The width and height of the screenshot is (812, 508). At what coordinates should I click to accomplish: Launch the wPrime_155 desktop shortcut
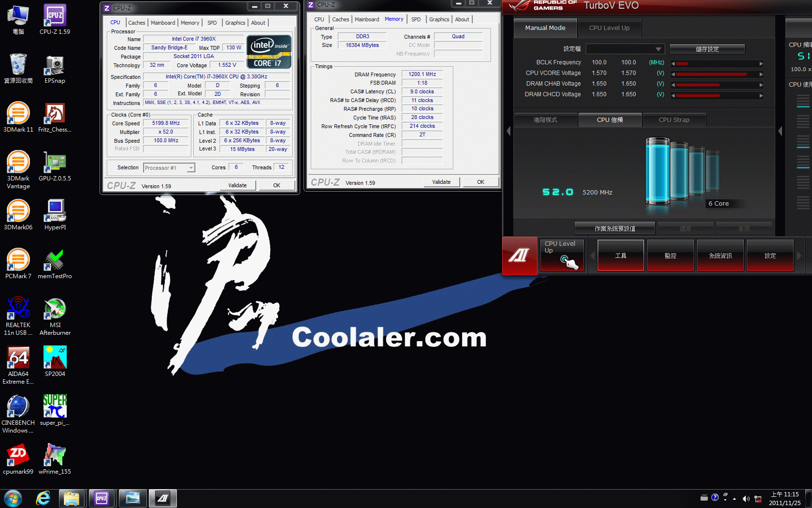click(55, 459)
